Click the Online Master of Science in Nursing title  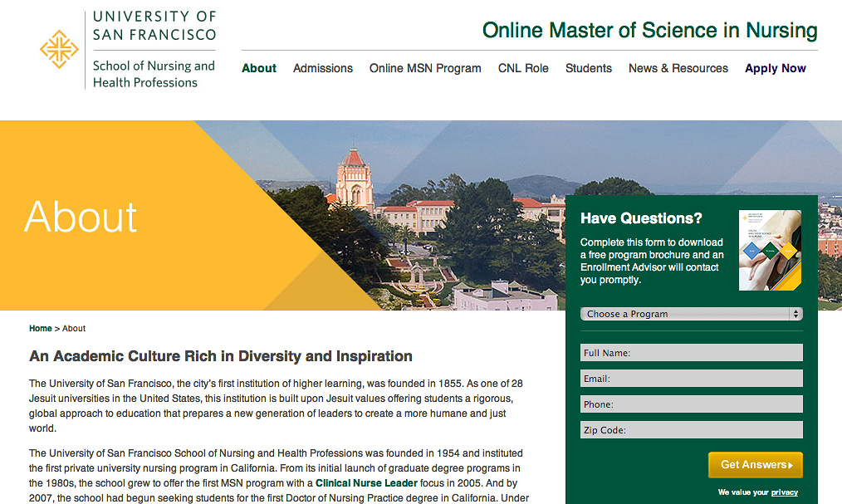point(649,31)
